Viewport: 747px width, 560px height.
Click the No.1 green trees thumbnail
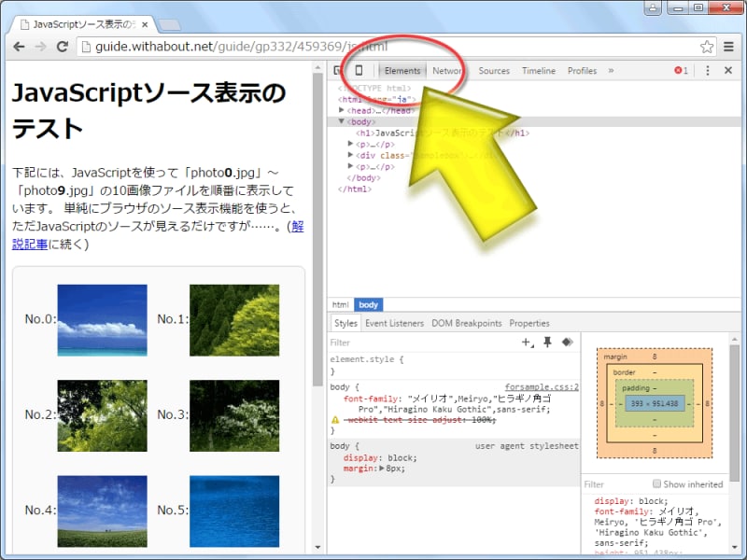coord(234,320)
